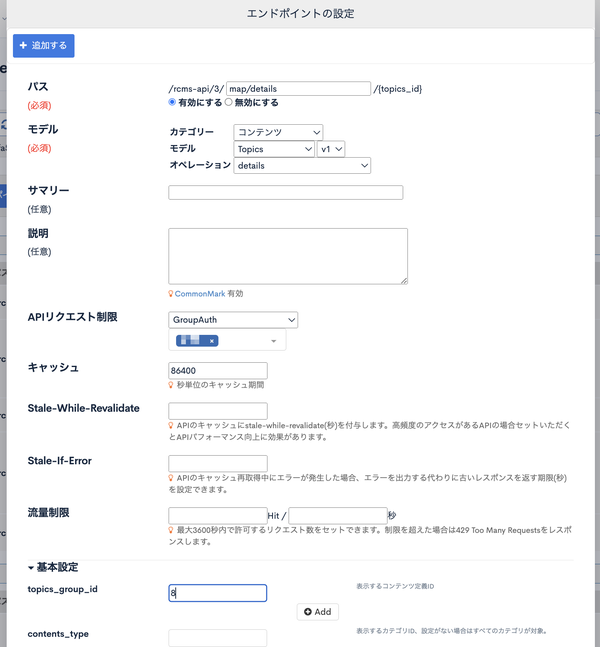Click the キャッシュ field with 86400
Viewport: 600px width, 647px height.
pos(218,371)
